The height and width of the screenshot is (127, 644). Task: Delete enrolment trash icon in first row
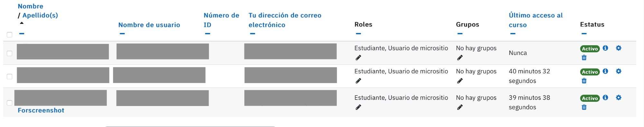click(x=584, y=58)
